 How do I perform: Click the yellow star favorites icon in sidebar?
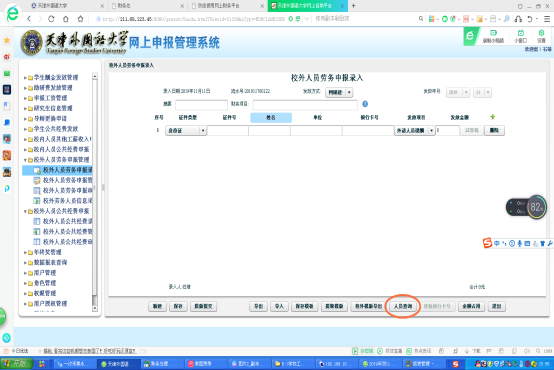7,41
